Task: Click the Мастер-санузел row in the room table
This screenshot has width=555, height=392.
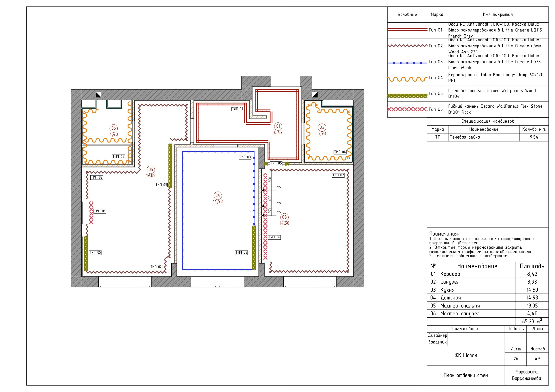Action: [488, 314]
